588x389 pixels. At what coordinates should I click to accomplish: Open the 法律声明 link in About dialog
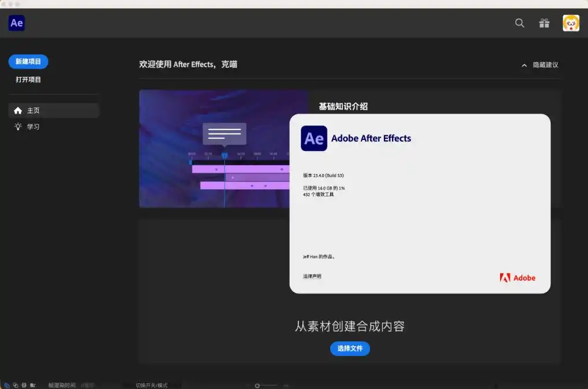(312, 276)
